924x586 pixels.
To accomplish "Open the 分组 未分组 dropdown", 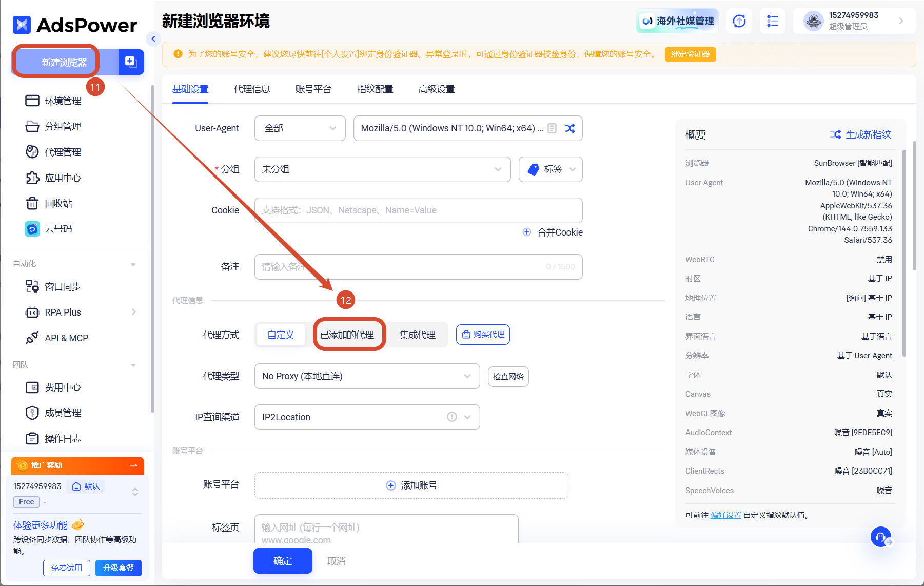I will coord(383,169).
